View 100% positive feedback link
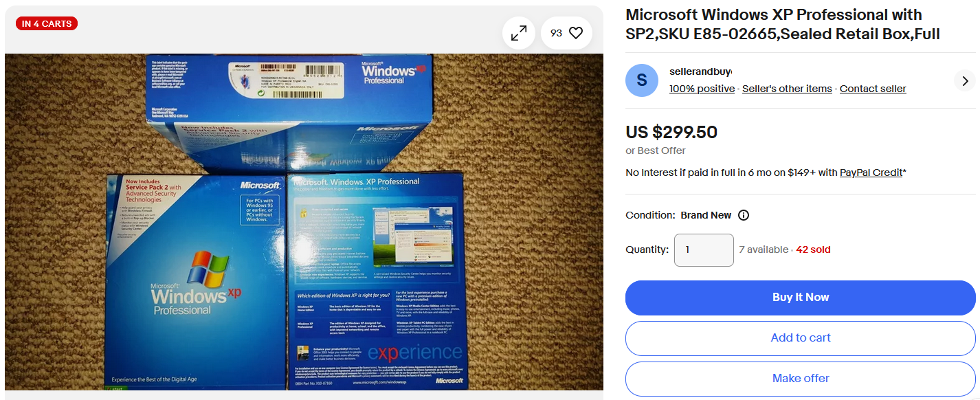 pos(702,89)
